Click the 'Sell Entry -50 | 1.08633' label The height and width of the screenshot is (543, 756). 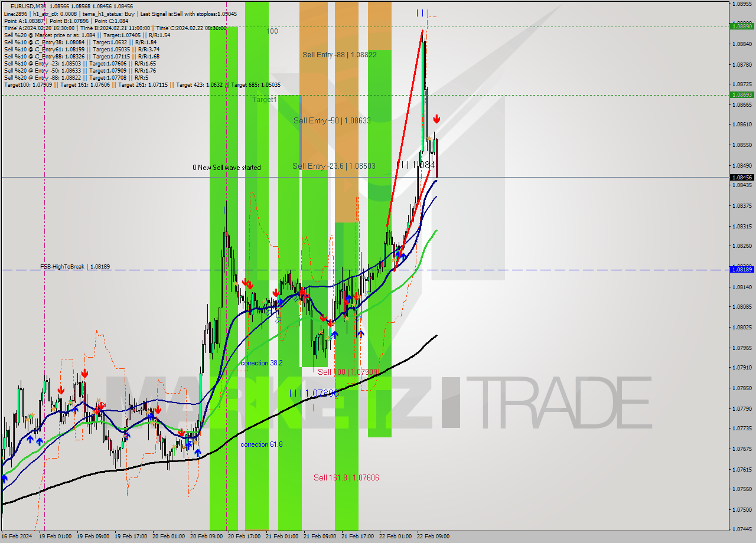coord(332,120)
